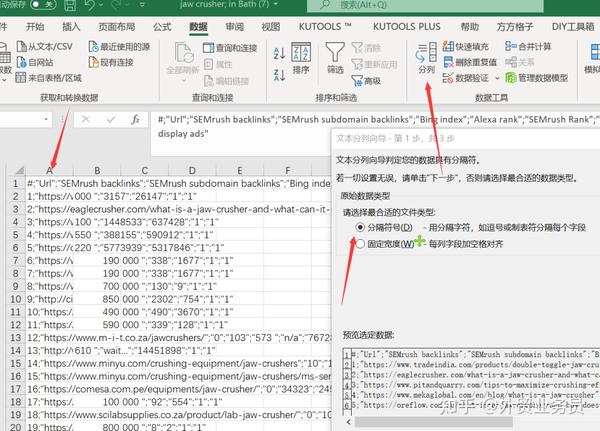
Task: Switch to the 开始 ribbon tab
Action: [35, 26]
